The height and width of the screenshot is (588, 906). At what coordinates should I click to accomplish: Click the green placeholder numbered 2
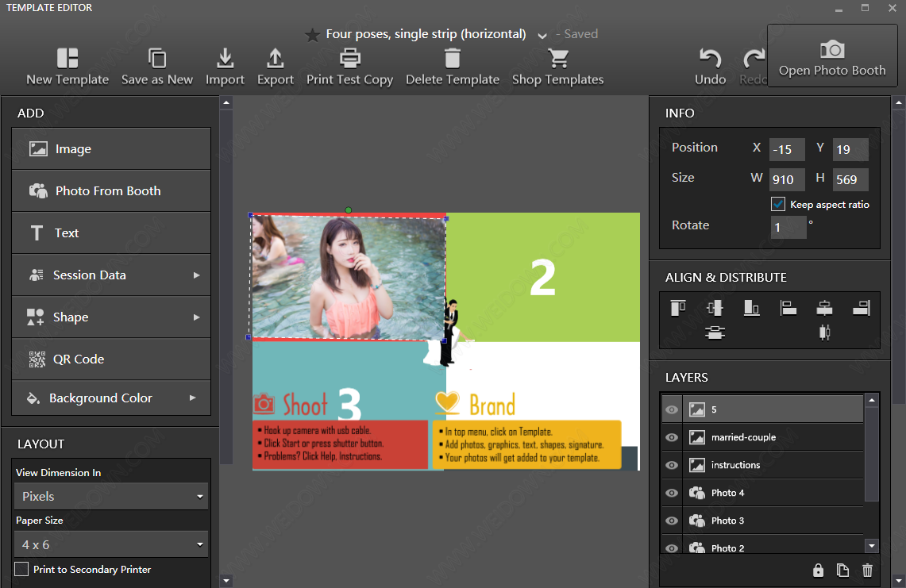pyautogui.click(x=543, y=277)
